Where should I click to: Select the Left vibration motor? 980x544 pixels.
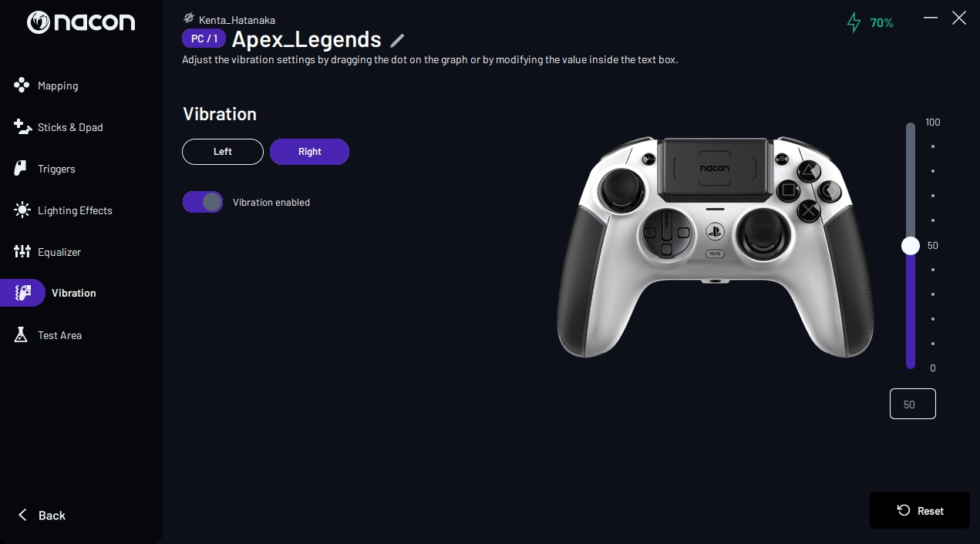[x=223, y=152]
